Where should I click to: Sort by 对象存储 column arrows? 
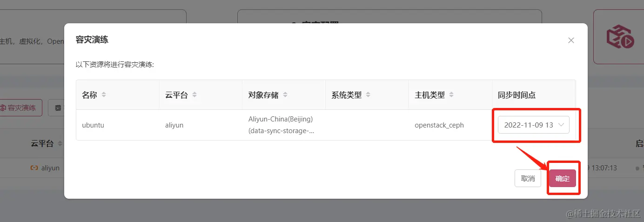click(x=285, y=95)
